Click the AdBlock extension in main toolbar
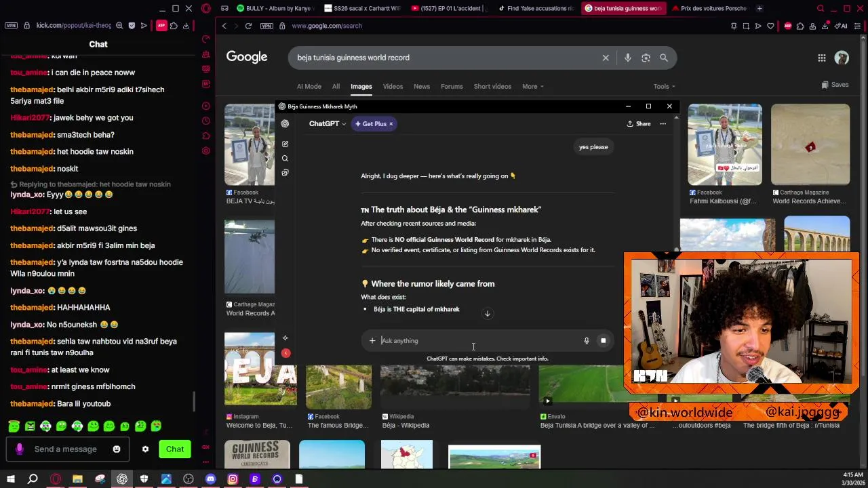The height and width of the screenshot is (488, 868). [787, 26]
